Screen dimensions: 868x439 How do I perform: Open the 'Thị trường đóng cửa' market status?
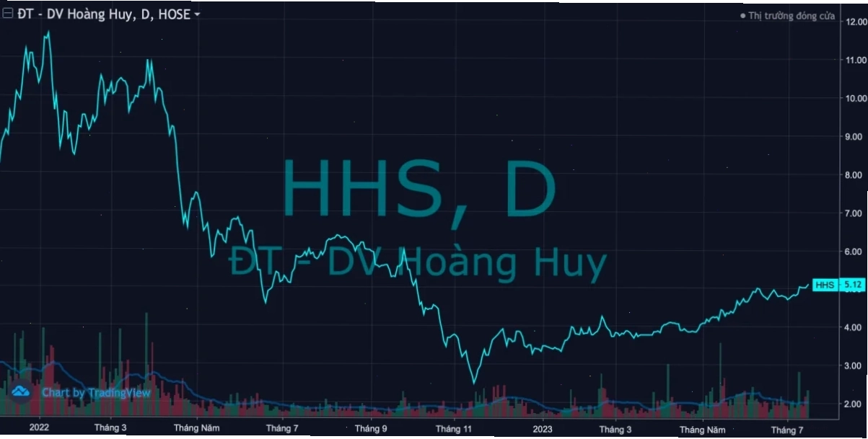click(787, 16)
